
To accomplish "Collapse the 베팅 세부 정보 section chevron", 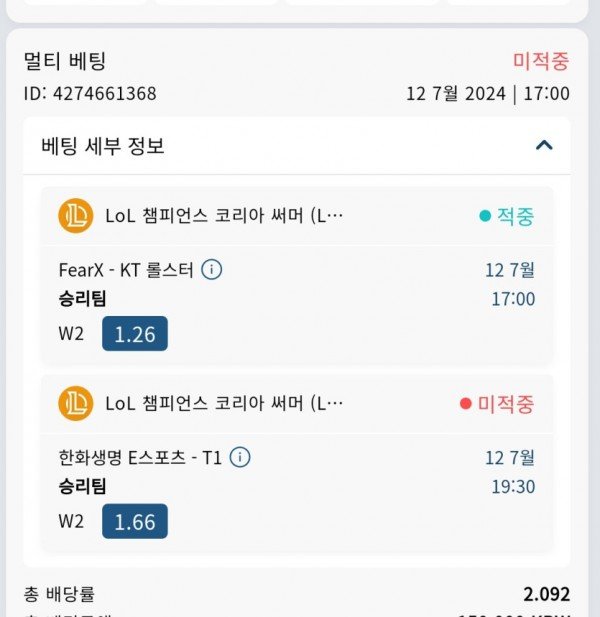I will tap(544, 146).
